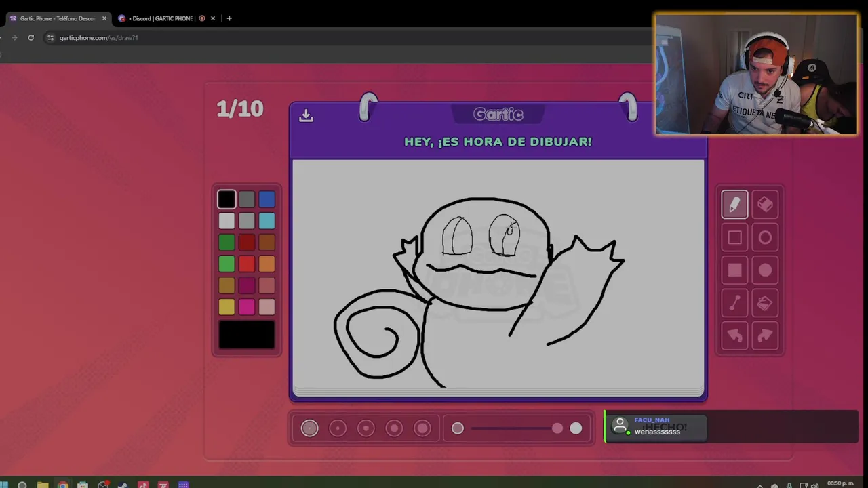Screen dimensions: 868x488
Task: Pick the bright red color swatch
Action: pyautogui.click(x=247, y=264)
